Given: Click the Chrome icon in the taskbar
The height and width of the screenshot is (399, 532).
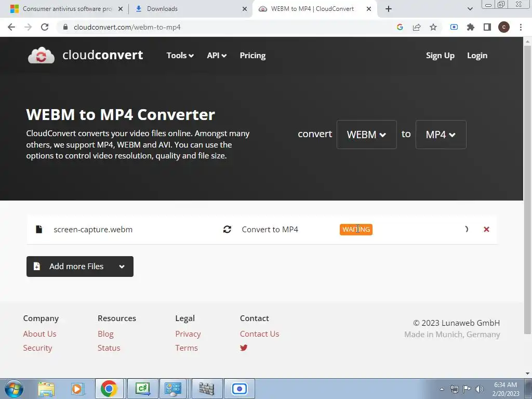Looking at the screenshot, I should pos(109,389).
